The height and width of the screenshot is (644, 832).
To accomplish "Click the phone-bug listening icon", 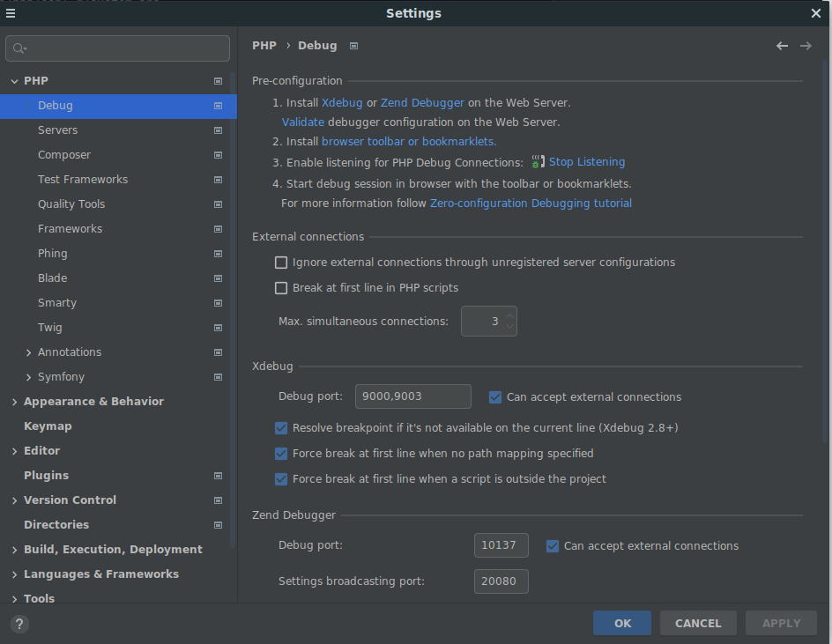I will (x=538, y=162).
